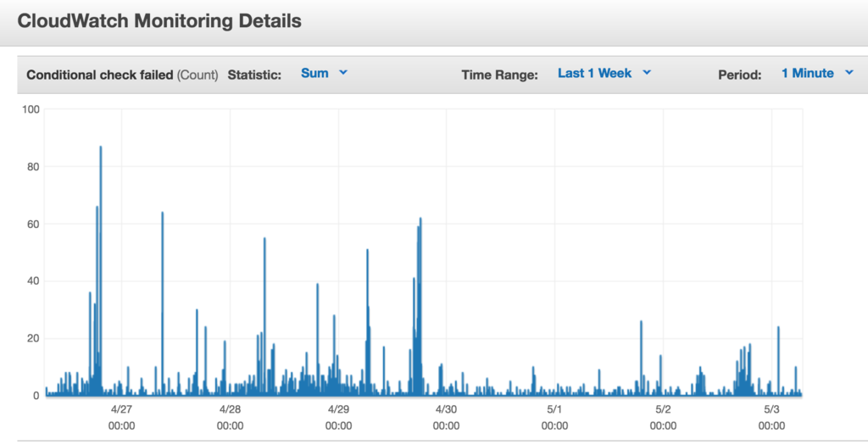Click the 5/1 00:00 axis label
Screen dimensions: 868x444
click(x=554, y=418)
